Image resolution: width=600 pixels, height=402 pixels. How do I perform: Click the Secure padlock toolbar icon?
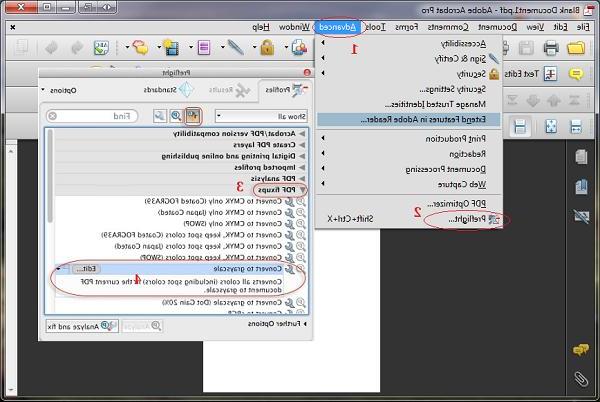[267, 48]
